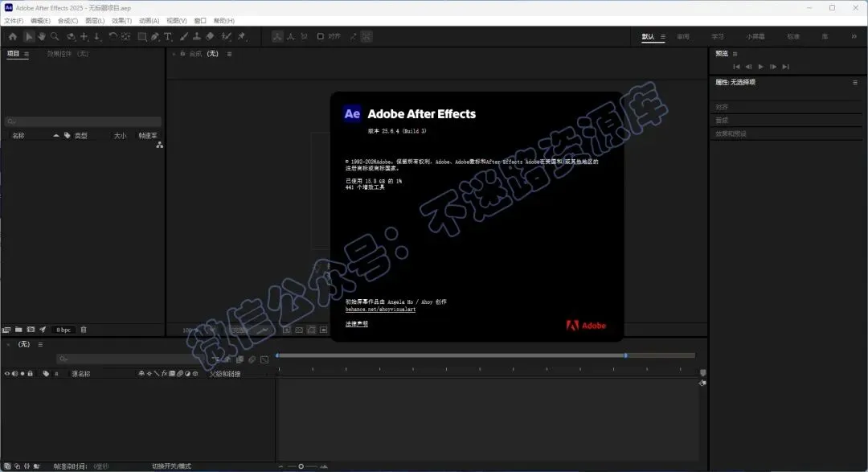Select the Pan Behind anchor point tool
868x472 pixels.
click(x=125, y=36)
